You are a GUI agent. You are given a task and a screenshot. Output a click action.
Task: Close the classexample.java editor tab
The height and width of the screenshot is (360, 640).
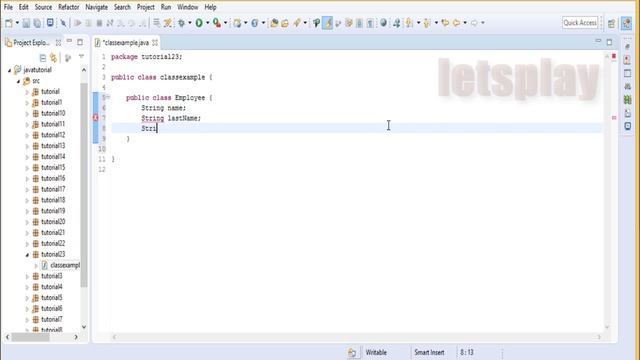pos(155,42)
